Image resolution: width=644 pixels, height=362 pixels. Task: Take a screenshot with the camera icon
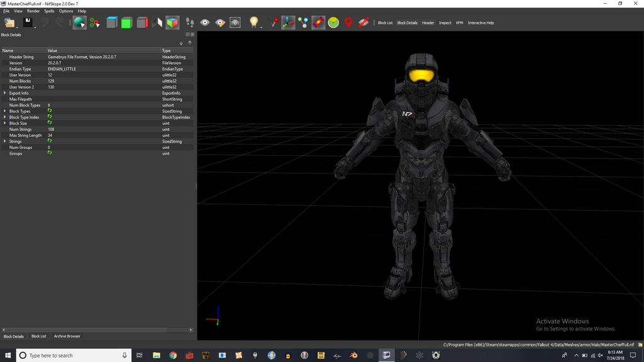coord(235,23)
